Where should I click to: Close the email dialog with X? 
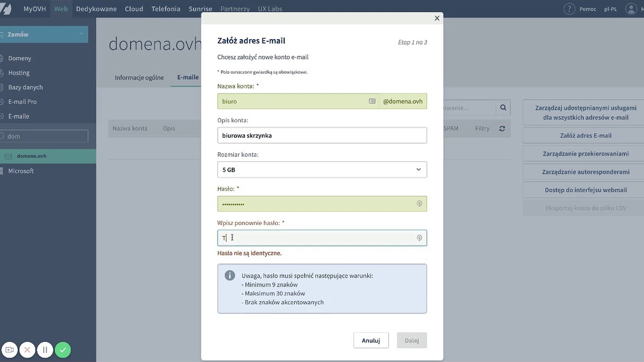[x=437, y=18]
